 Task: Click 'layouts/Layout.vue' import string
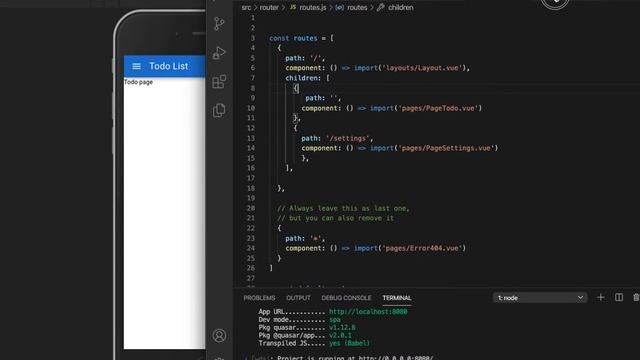point(422,68)
